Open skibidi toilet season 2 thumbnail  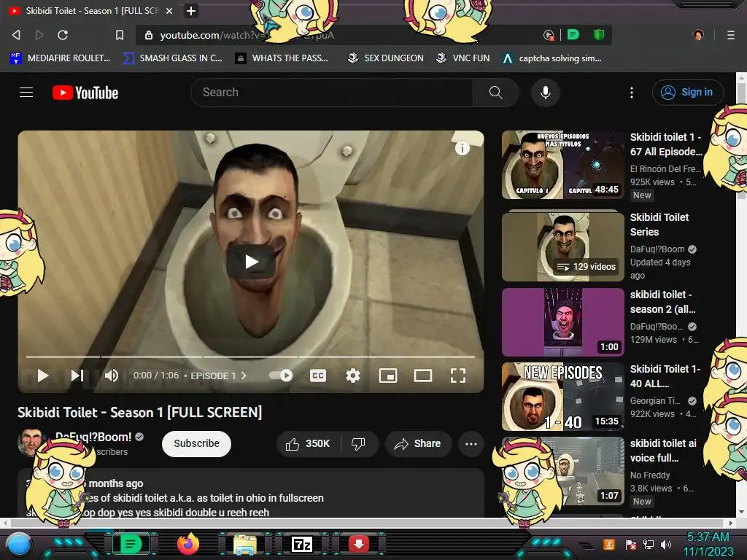coord(562,322)
